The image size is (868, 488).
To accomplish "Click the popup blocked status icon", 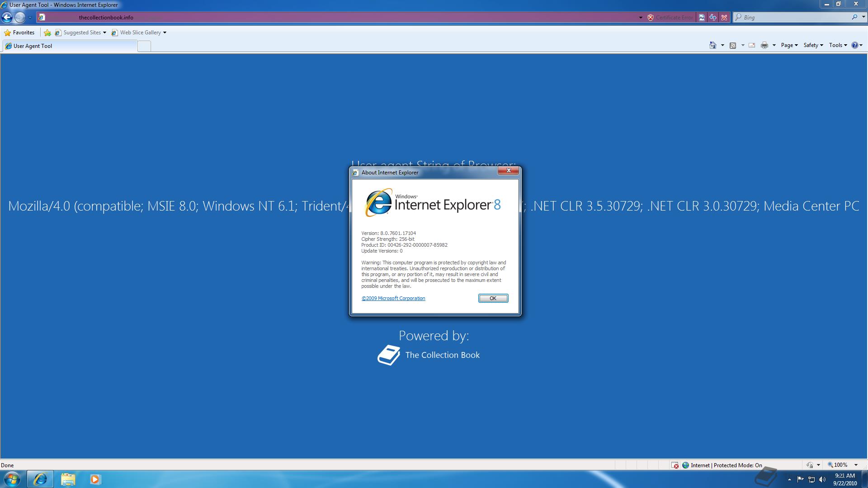I will pos(675,465).
